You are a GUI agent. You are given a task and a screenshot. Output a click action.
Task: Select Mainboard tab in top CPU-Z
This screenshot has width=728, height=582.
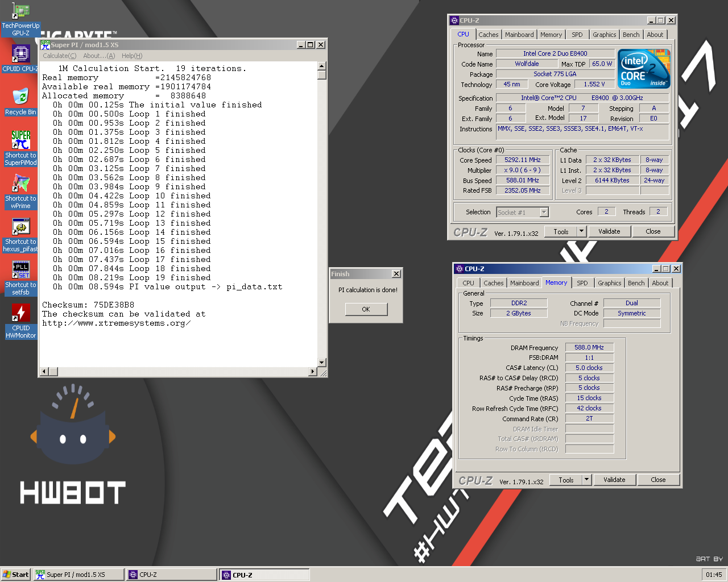pyautogui.click(x=519, y=35)
